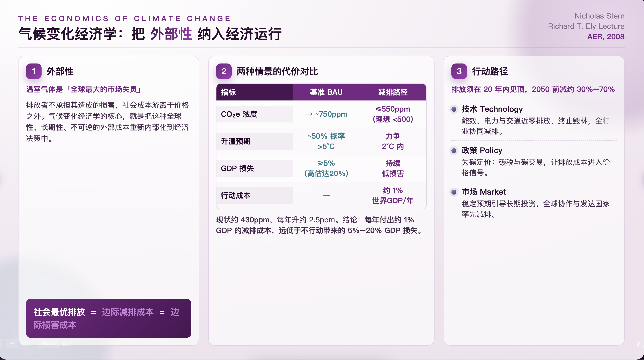
Task: Click the 约 1% 世界GDP/年 cell
Action: [393, 195]
